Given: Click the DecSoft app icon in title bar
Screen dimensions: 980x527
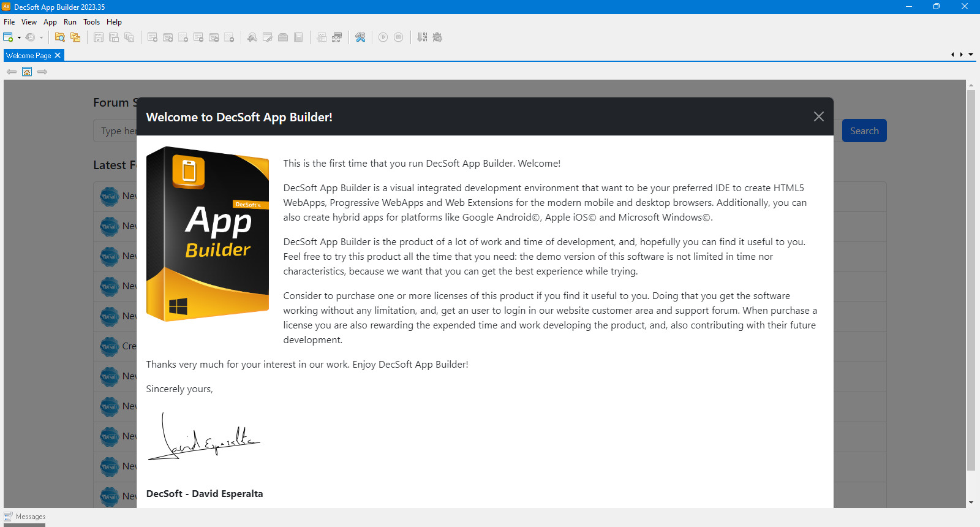Looking at the screenshot, I should [6, 7].
